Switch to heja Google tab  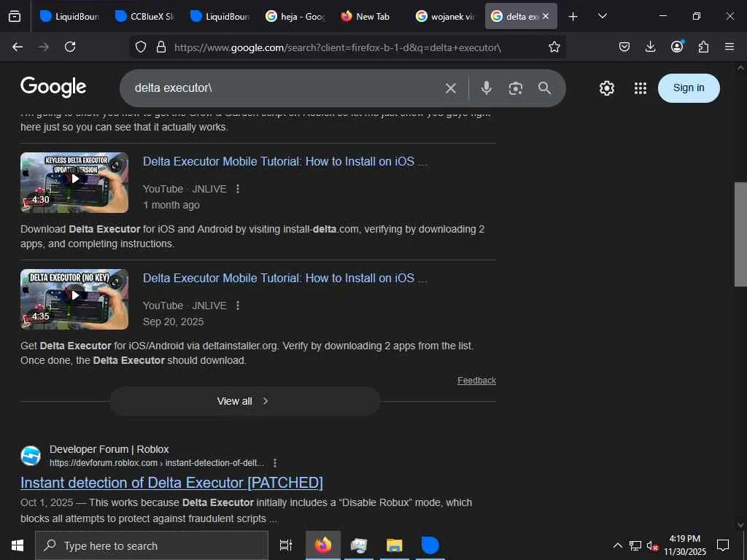coord(295,17)
